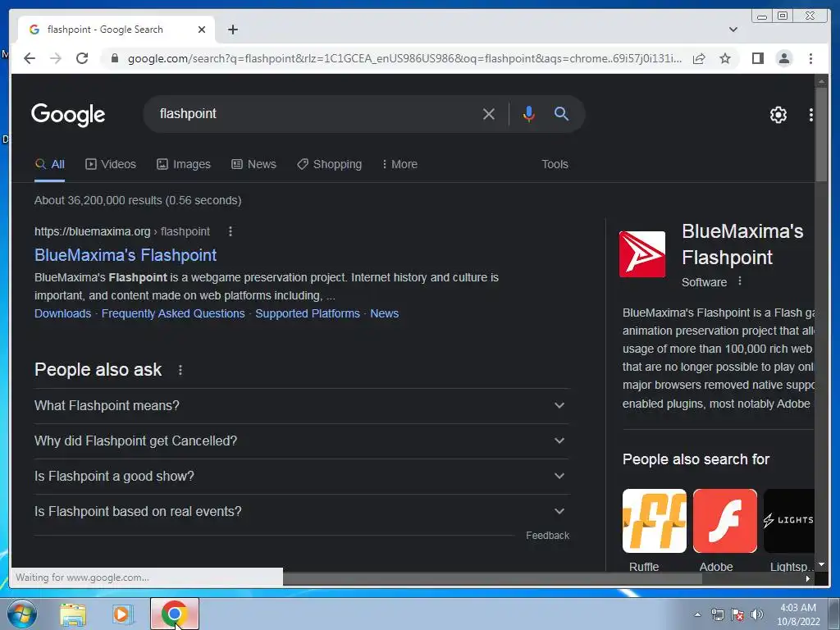Open Google apps dots beside the gear

[x=810, y=114]
